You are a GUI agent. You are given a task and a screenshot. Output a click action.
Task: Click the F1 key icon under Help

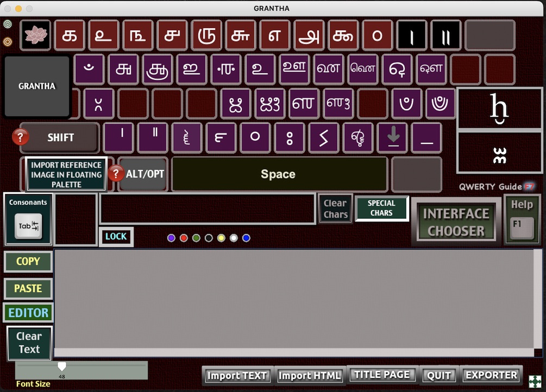(x=522, y=226)
